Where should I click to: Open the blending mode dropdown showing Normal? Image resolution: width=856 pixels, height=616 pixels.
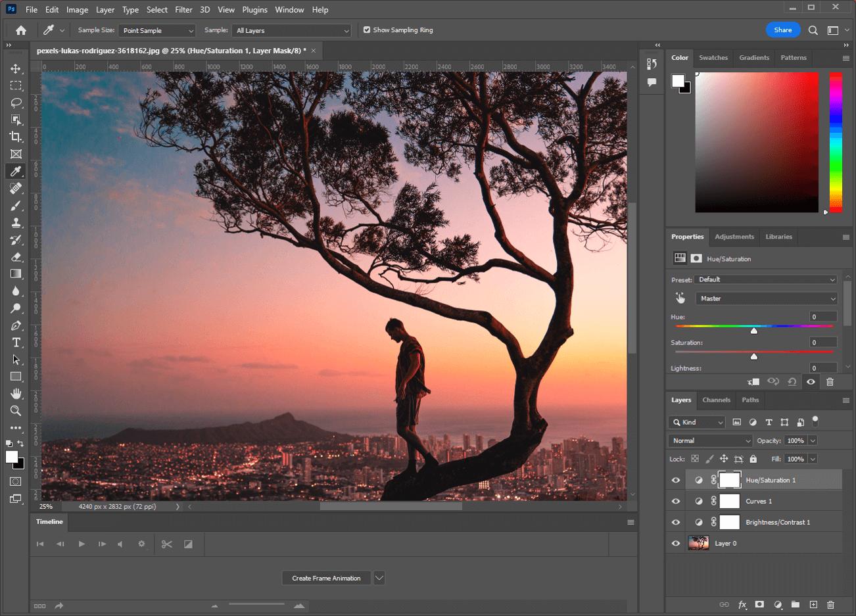point(710,440)
